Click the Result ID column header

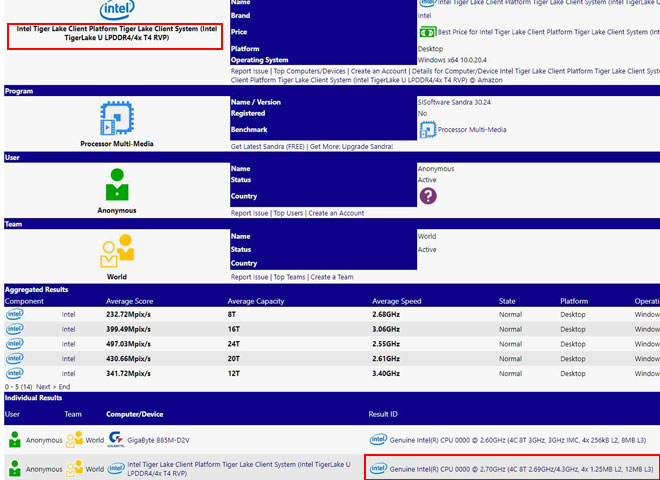click(x=383, y=414)
